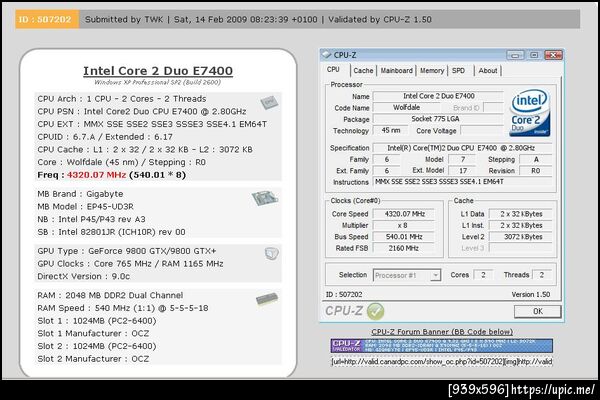Click the GPU Type GeForce 9800 GTX line

(x=127, y=251)
